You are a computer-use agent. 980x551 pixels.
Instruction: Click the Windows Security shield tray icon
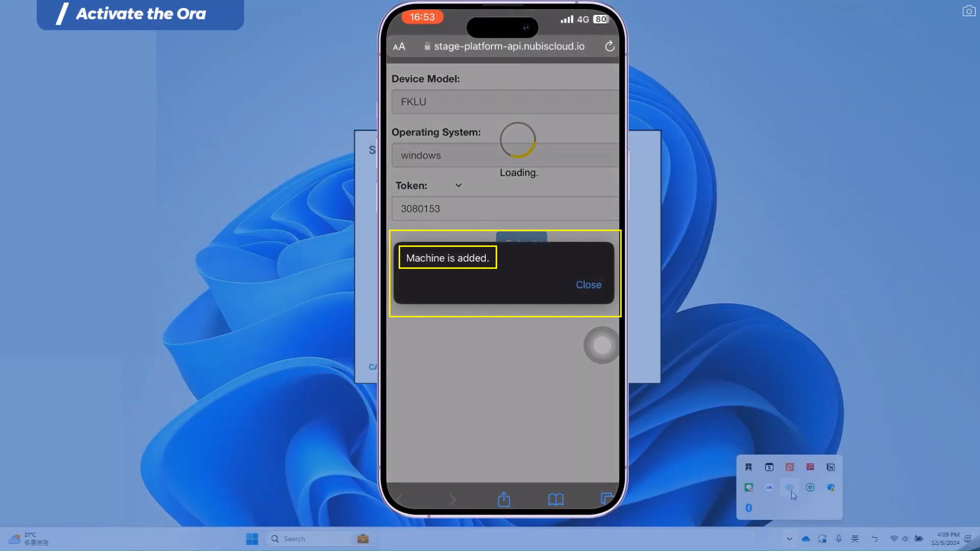click(x=830, y=488)
